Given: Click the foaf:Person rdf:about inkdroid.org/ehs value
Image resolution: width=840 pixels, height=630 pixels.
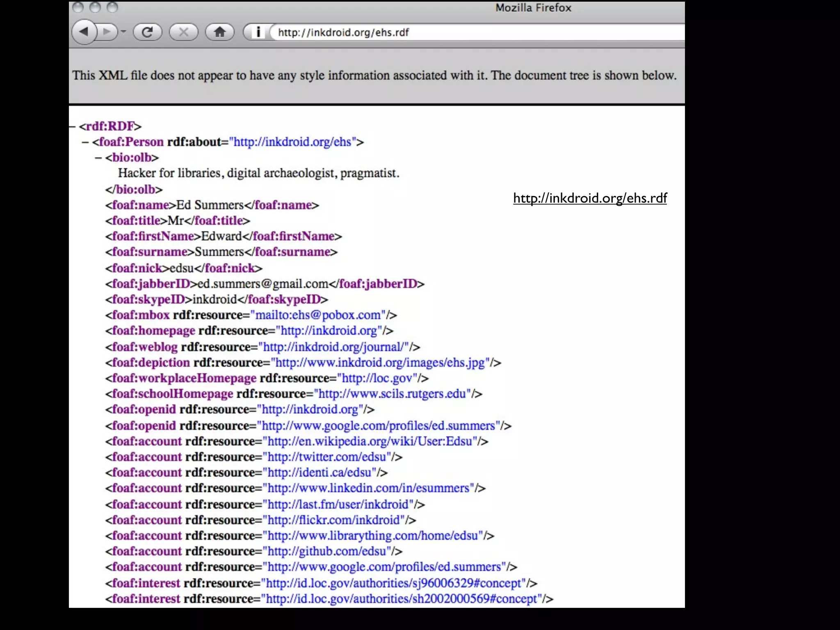Looking at the screenshot, I should 293,142.
